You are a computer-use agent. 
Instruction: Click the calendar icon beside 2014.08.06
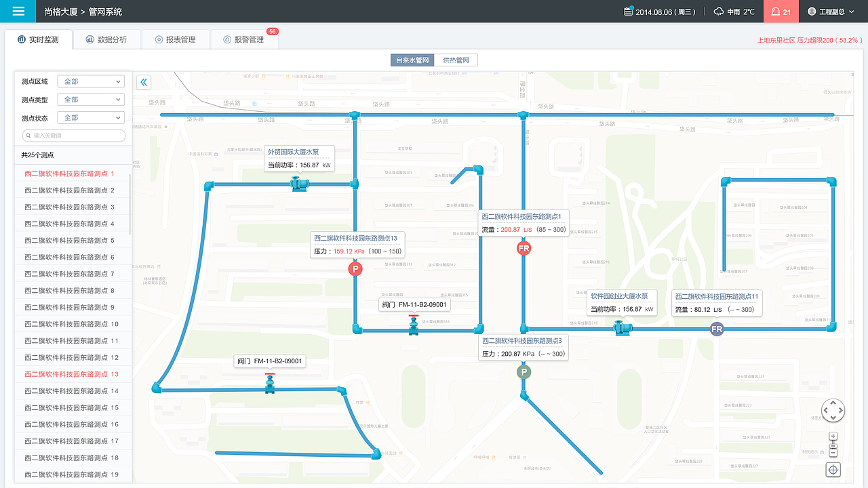click(628, 12)
